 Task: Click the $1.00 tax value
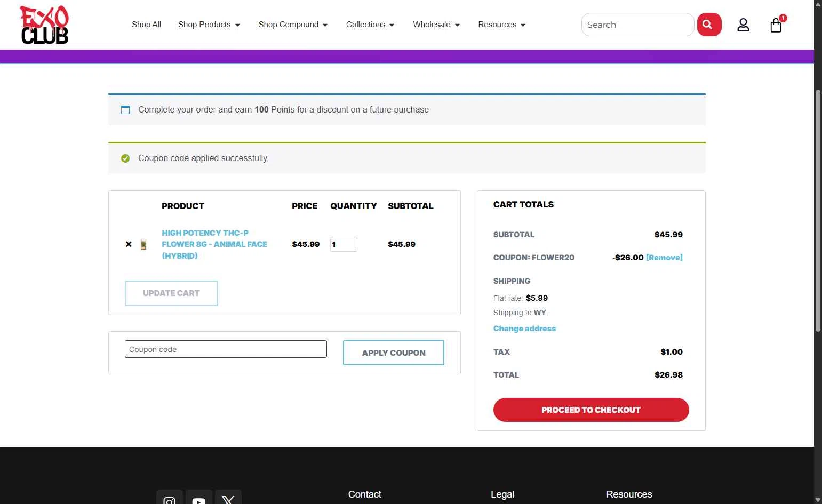672,352
